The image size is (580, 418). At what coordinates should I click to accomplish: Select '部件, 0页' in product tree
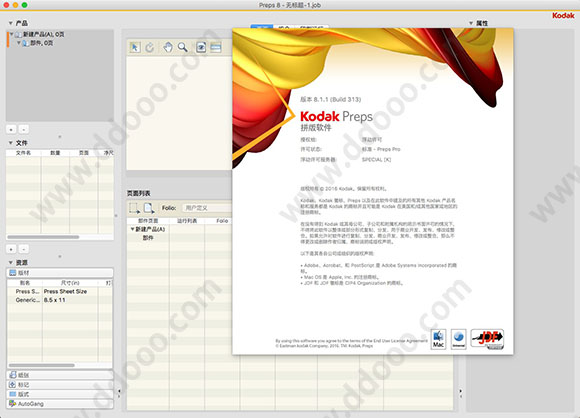tap(41, 43)
